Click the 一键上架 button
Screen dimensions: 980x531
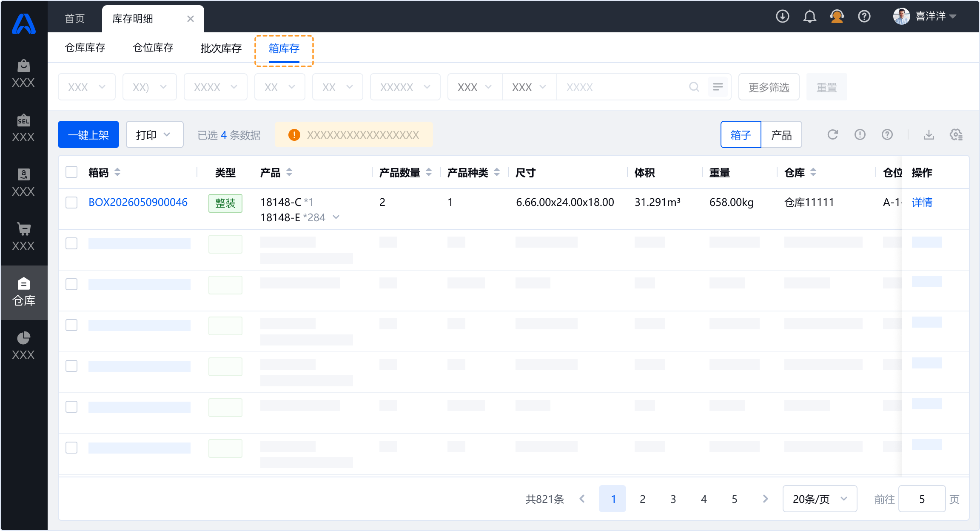pyautogui.click(x=88, y=135)
